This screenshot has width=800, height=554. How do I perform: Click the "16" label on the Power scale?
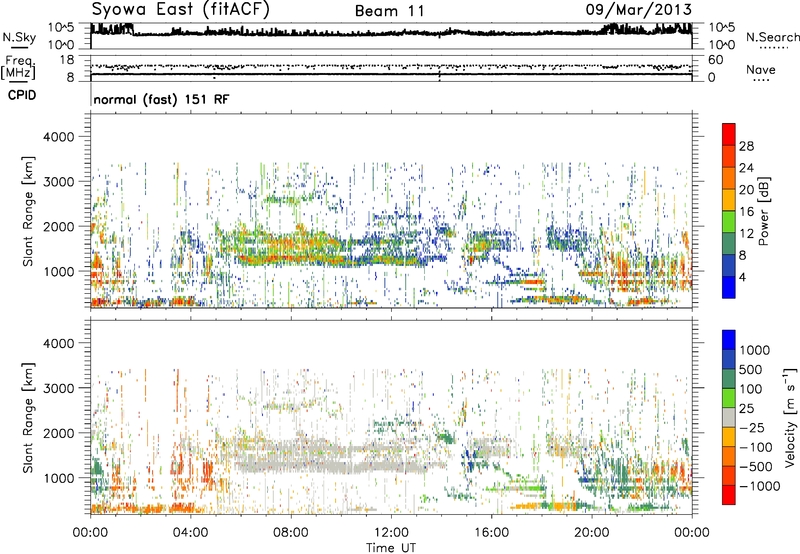[x=746, y=212]
